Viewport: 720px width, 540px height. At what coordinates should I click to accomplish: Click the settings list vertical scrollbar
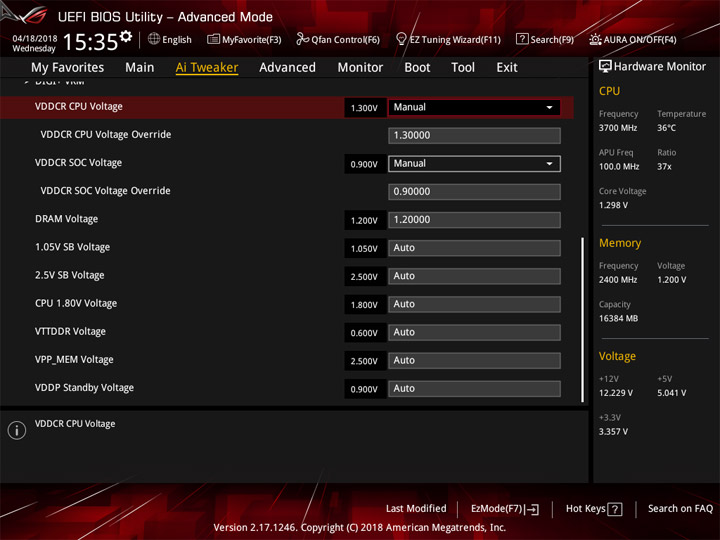tap(583, 320)
